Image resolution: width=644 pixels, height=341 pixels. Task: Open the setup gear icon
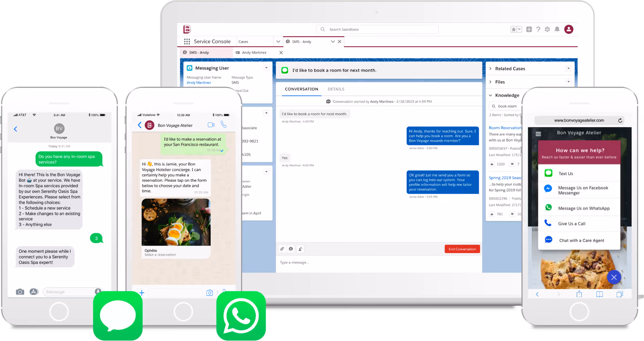(x=547, y=29)
